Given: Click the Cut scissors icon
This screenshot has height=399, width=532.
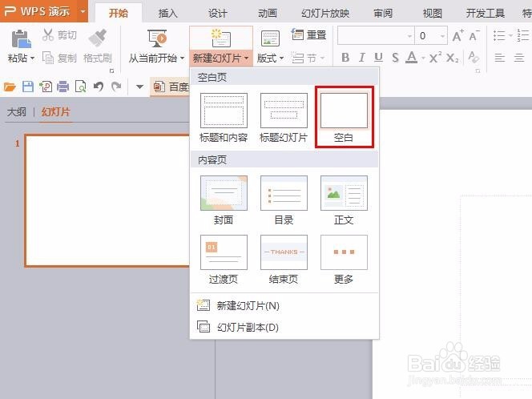Looking at the screenshot, I should (49, 34).
